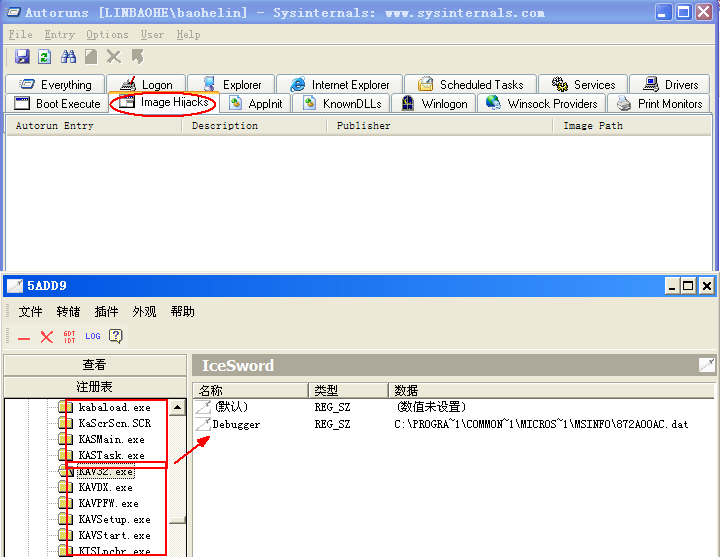Click the red minus icon in IceSword toolbar
The width and height of the screenshot is (720, 557).
(24, 338)
